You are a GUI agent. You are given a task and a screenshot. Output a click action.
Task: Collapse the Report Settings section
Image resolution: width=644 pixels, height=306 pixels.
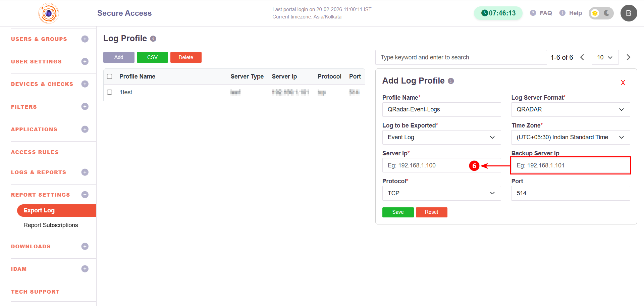[x=85, y=195]
